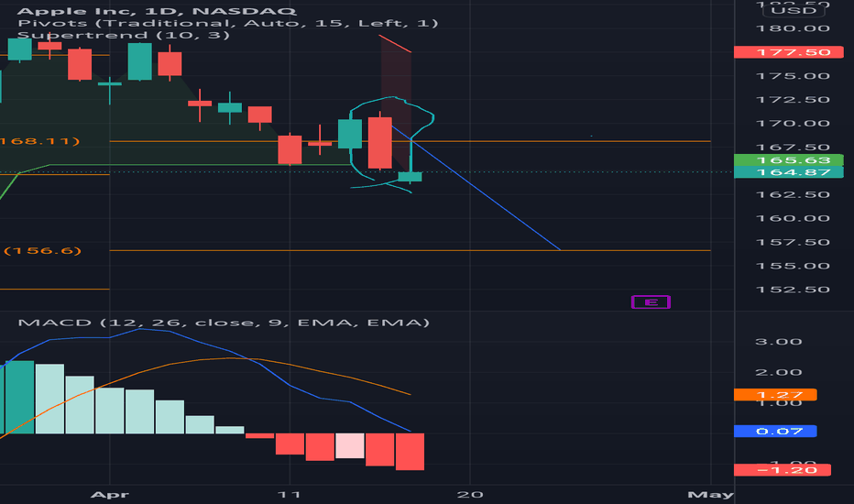The width and height of the screenshot is (854, 504).
Task: Click the red 177.50 price label
Action: click(x=788, y=52)
